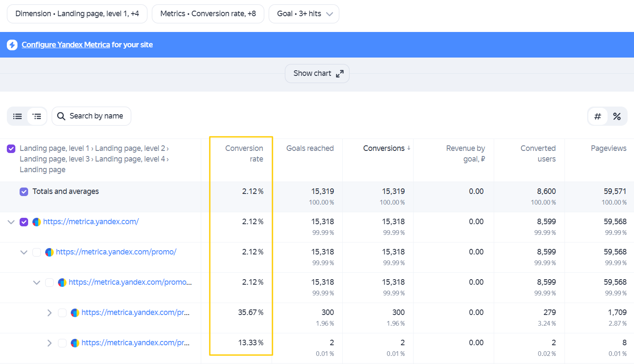The image size is (634, 364).
Task: Open the Goal 3+ hits dropdown
Action: [x=304, y=14]
